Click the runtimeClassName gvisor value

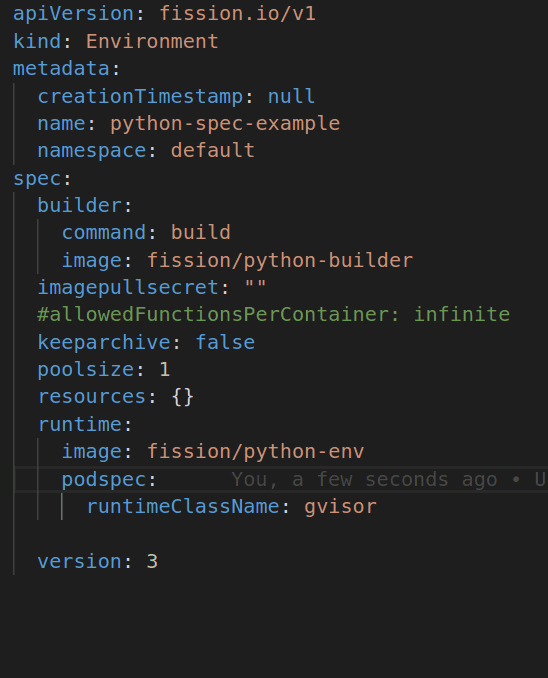click(x=340, y=507)
